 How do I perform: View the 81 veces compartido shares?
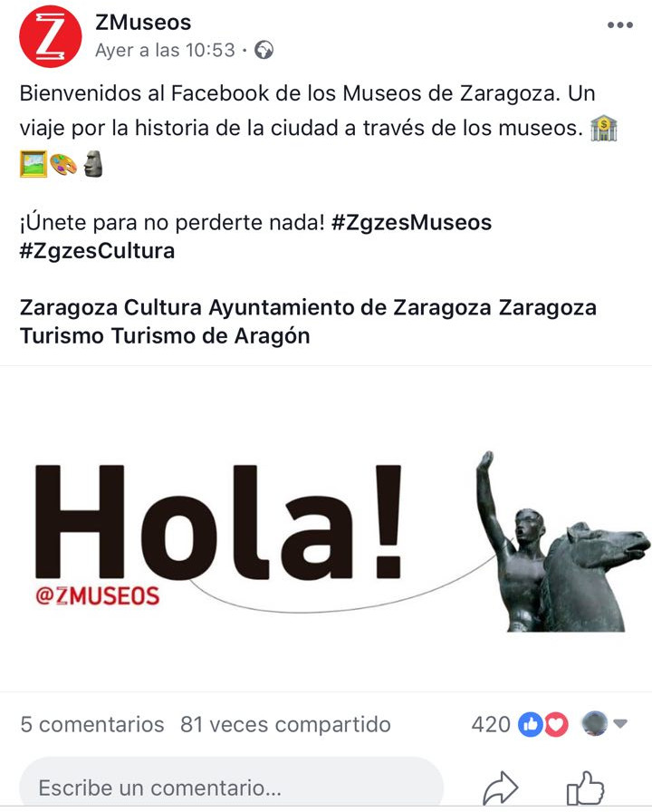click(285, 724)
